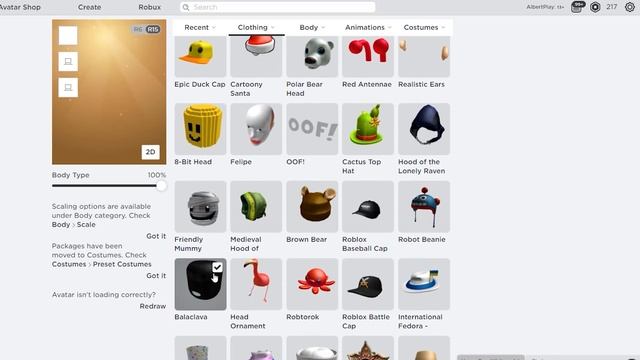This screenshot has height=360, width=640.
Task: Click the Balaclava item name
Action: 191,317
